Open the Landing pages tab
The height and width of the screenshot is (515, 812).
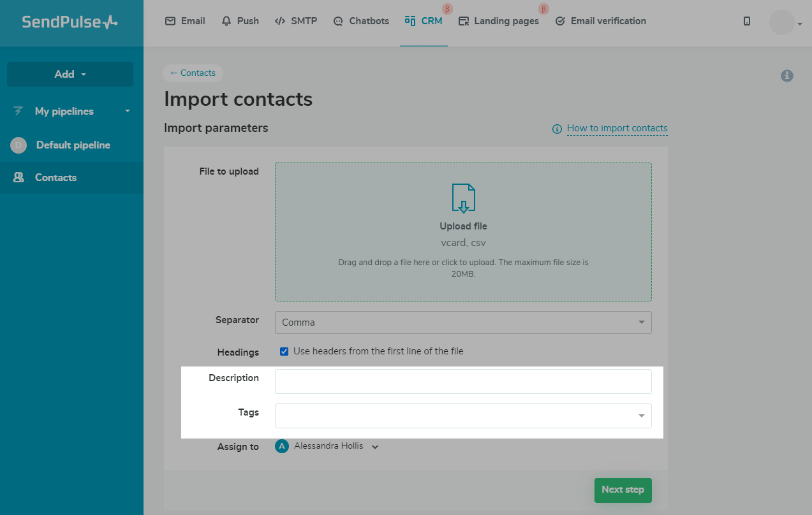coord(499,21)
